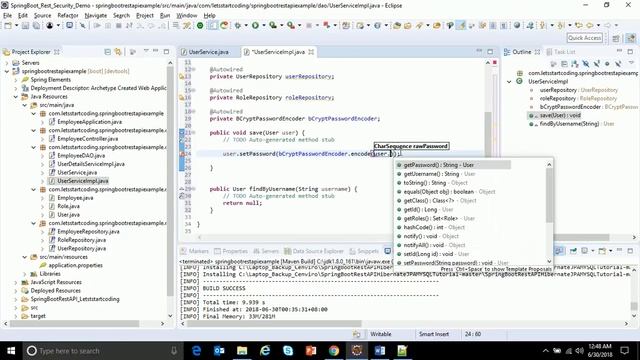Screen dimensions: 640x360
Task: Open Skype from the taskbar
Action: [x=288, y=351]
